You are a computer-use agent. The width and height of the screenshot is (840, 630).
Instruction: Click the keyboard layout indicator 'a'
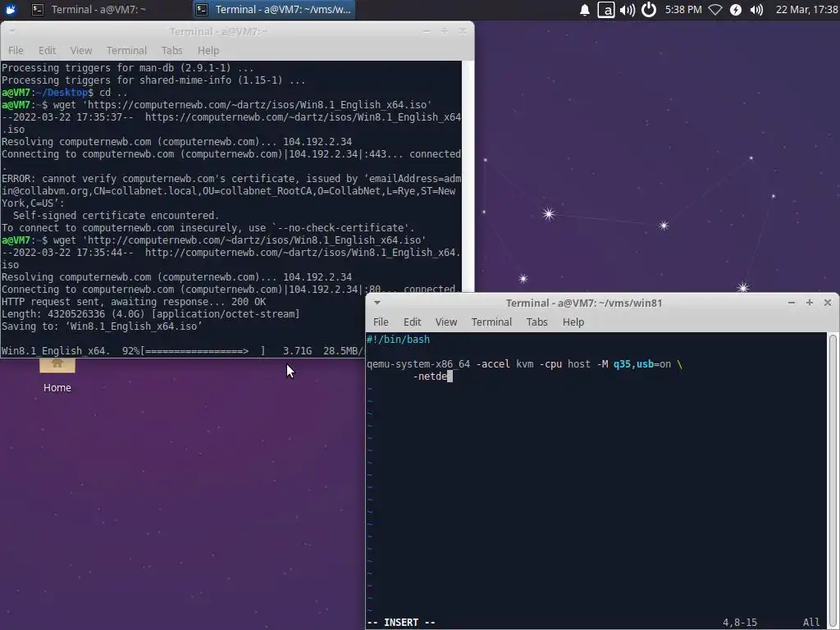[606, 10]
